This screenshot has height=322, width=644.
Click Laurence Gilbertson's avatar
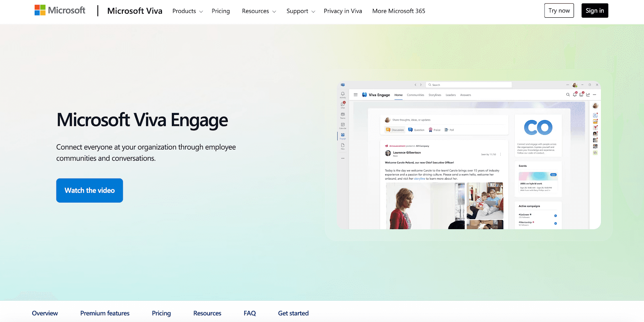388,153
